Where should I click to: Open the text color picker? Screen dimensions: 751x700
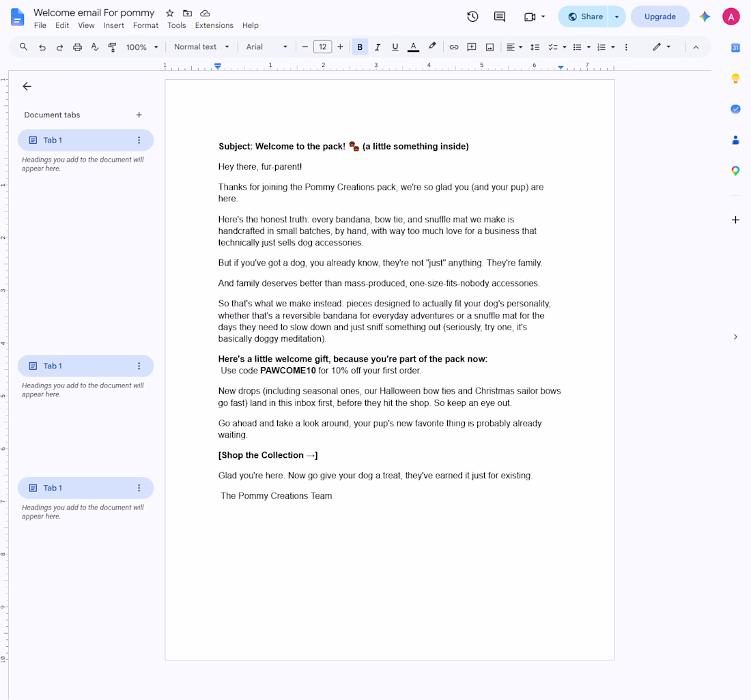[413, 47]
